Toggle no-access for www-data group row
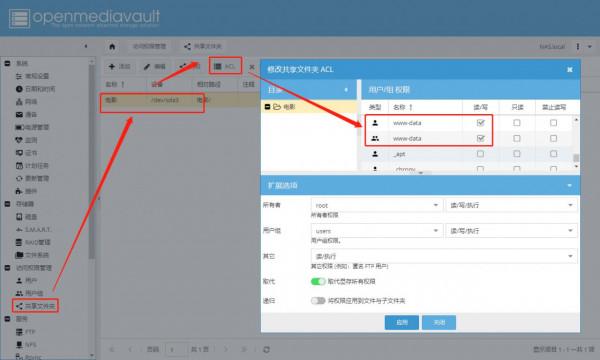The height and width of the screenshot is (360, 600). coord(553,138)
